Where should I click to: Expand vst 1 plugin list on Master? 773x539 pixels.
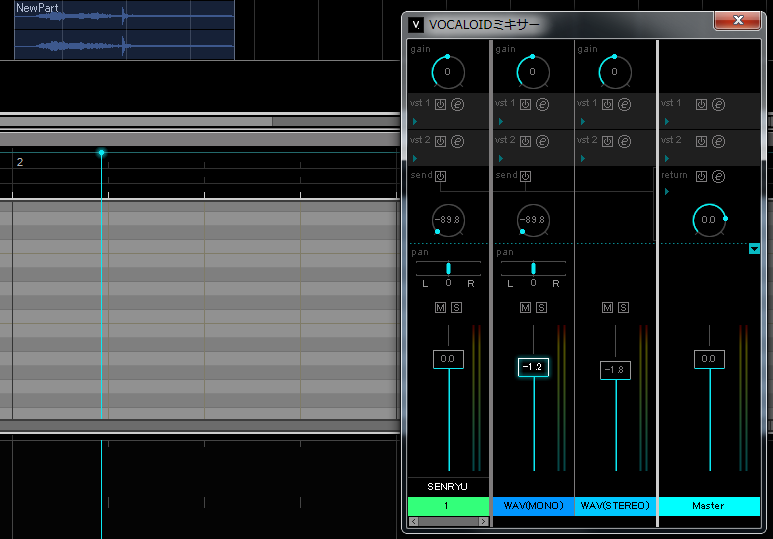(x=667, y=121)
